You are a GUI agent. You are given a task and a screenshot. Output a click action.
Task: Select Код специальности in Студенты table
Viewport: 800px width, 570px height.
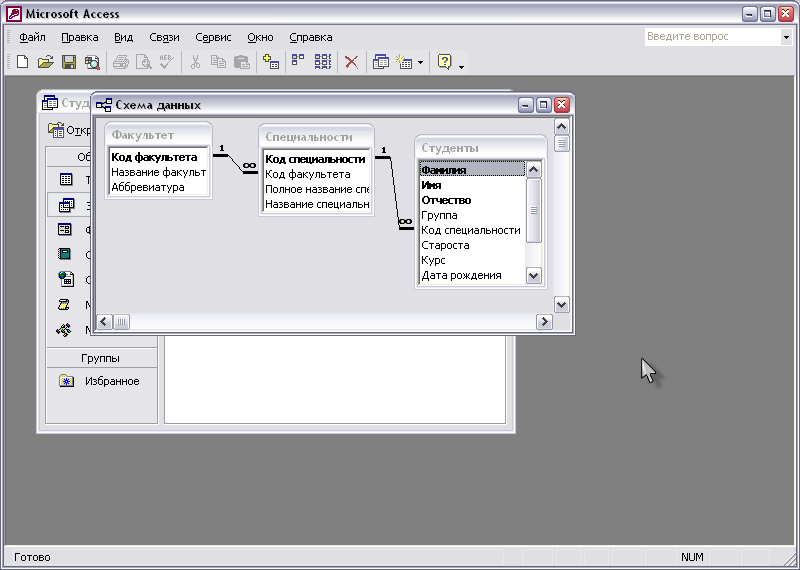click(x=472, y=230)
